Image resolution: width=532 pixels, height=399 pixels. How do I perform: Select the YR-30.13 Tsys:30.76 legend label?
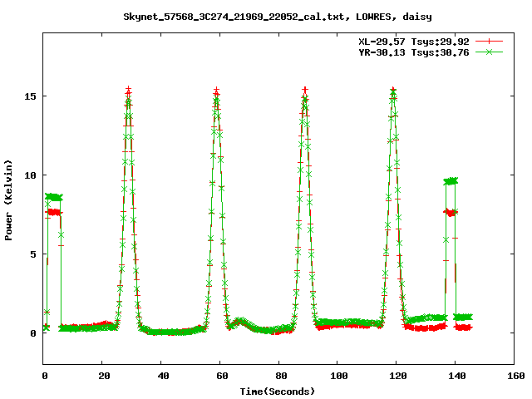[414, 52]
